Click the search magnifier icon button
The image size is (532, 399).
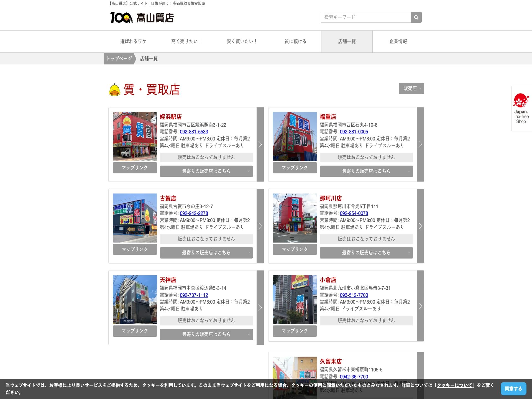[416, 17]
